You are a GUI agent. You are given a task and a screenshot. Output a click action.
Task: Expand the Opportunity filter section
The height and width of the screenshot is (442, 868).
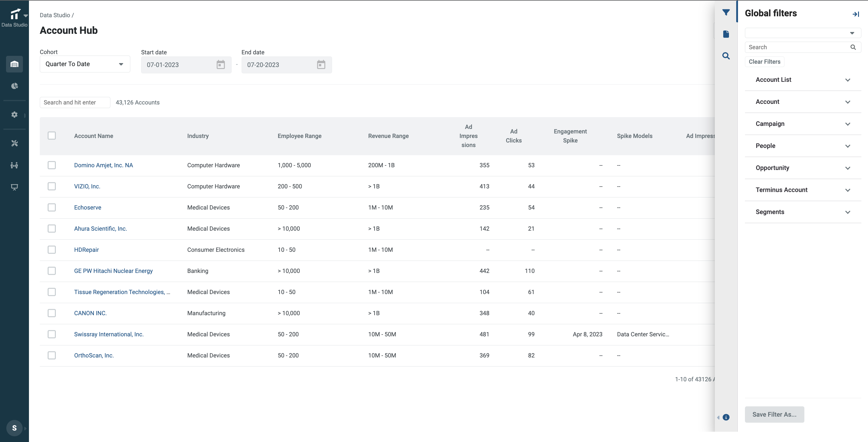click(x=803, y=168)
